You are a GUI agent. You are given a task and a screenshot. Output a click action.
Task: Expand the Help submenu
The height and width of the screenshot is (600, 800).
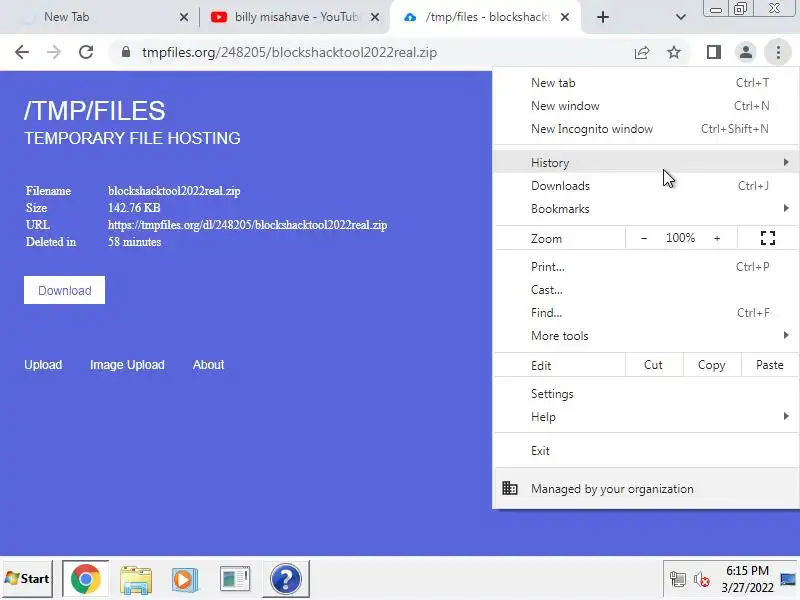click(645, 417)
